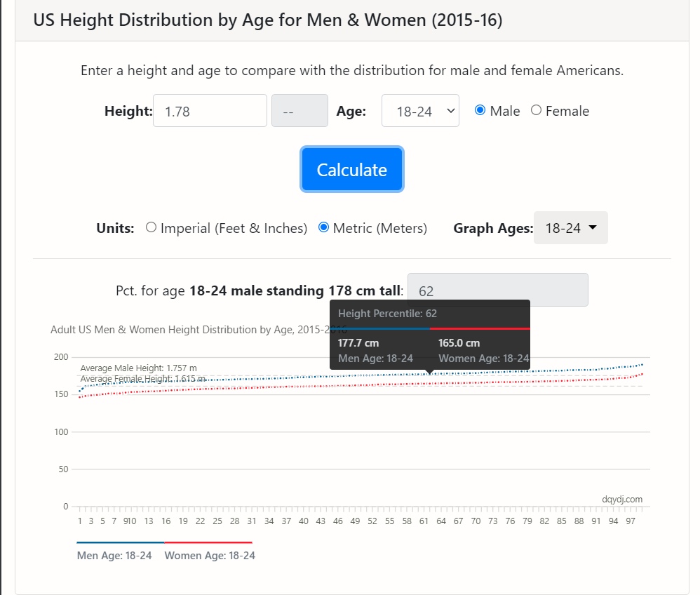Click the dqydj.com chart credit link
This screenshot has width=700, height=595.
click(622, 499)
